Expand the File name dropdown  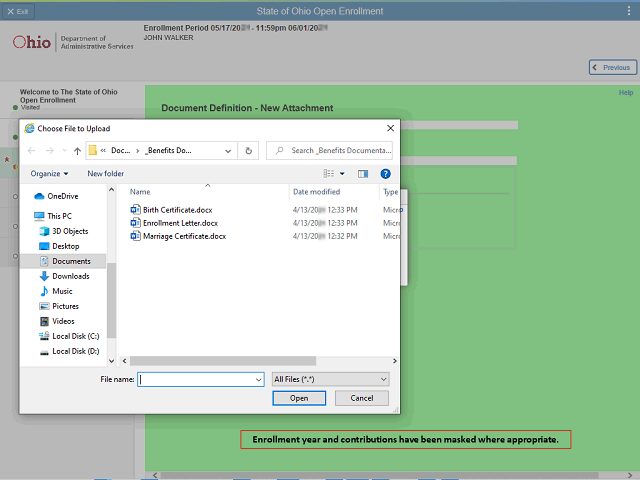(258, 380)
